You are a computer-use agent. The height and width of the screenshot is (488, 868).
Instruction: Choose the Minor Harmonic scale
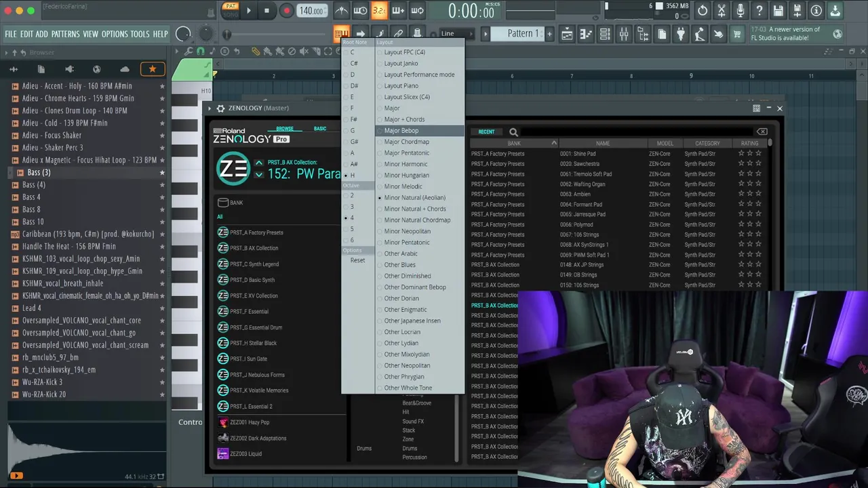click(419, 164)
